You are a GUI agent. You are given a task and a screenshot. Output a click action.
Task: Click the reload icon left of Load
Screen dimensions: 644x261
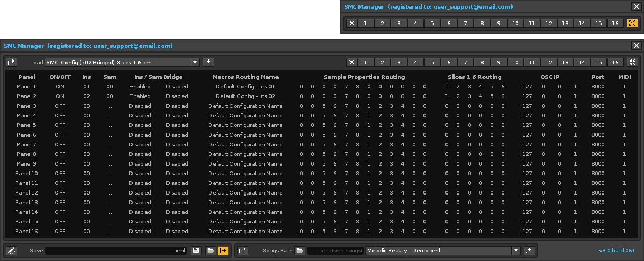(12, 63)
